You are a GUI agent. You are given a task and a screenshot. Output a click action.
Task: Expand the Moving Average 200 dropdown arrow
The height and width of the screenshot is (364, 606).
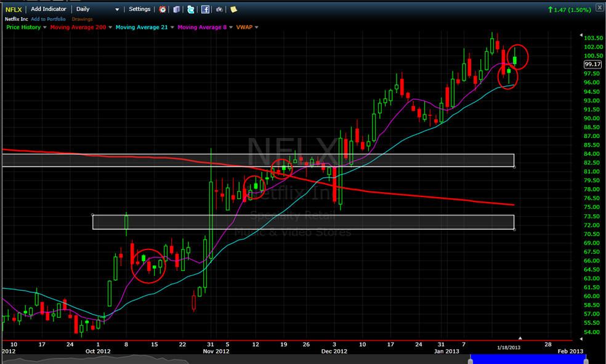tap(110, 28)
